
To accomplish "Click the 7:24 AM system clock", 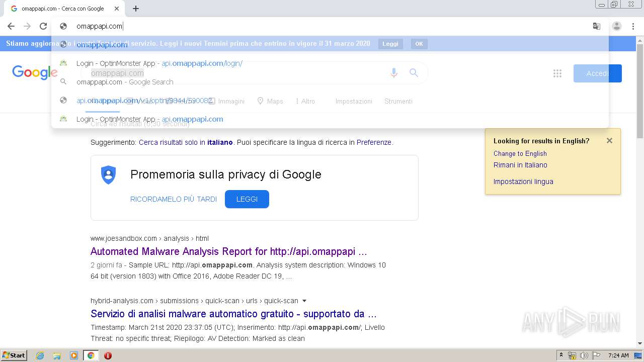I will [x=618, y=355].
